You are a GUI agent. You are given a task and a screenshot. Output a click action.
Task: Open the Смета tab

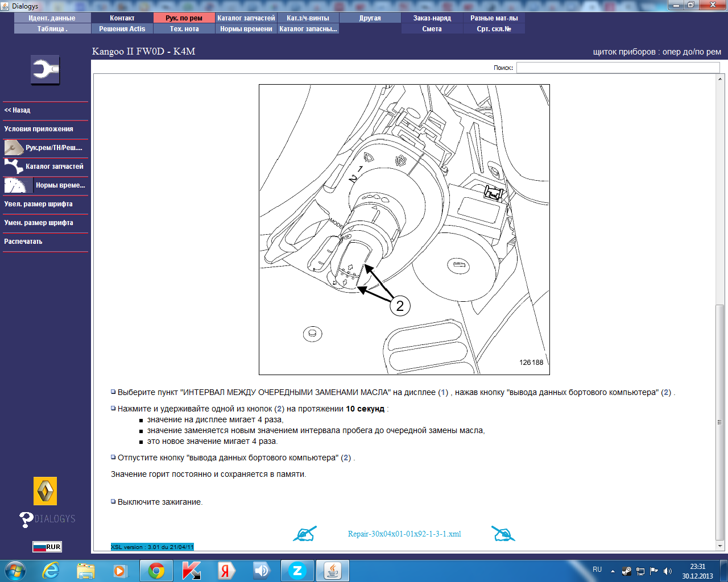[x=432, y=29]
